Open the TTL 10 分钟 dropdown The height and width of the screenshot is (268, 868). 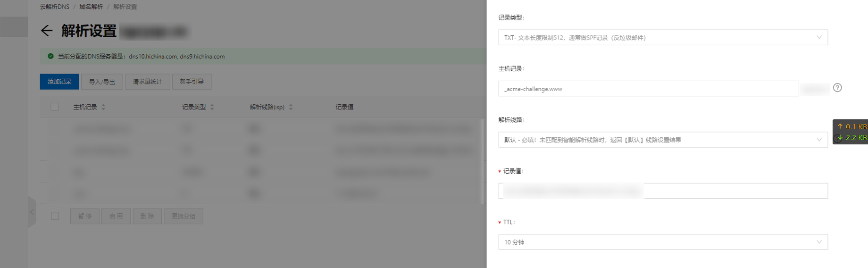click(663, 242)
